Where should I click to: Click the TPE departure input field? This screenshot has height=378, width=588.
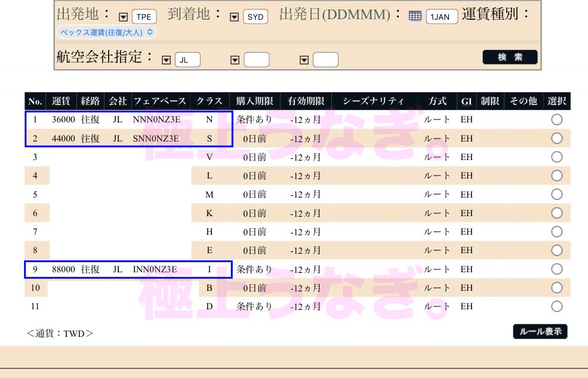tap(144, 17)
